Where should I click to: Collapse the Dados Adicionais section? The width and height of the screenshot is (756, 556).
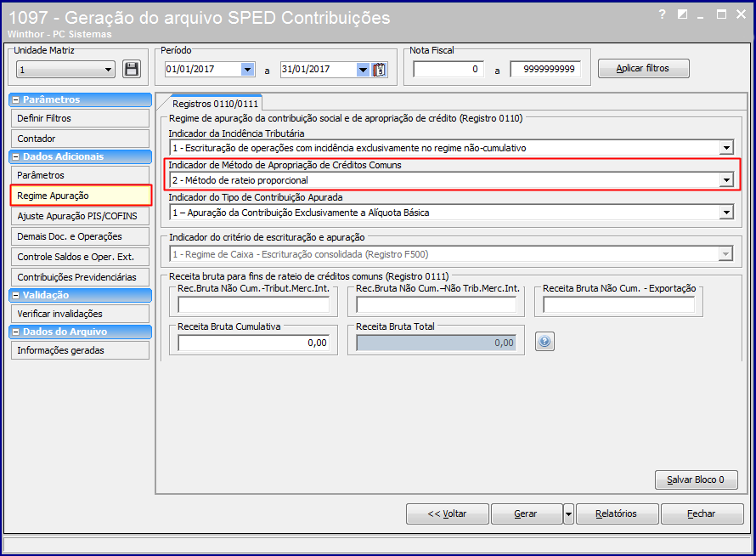[x=16, y=157]
